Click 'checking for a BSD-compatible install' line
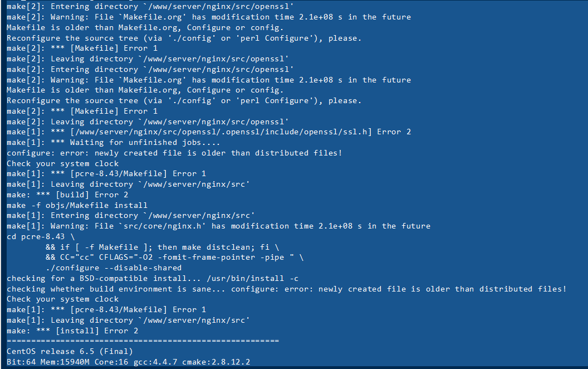 point(153,279)
